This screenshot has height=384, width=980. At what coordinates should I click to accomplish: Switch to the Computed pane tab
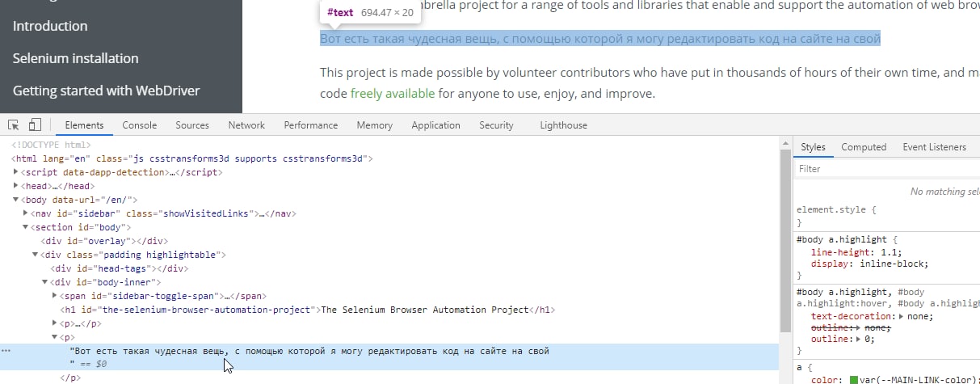pos(864,147)
